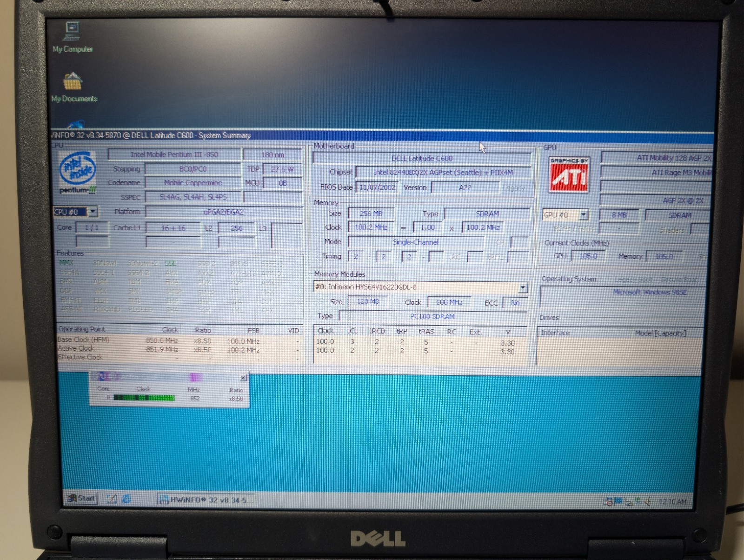This screenshot has height=560, width=744.
Task: Click the module Size field 128 MB
Action: tap(368, 302)
